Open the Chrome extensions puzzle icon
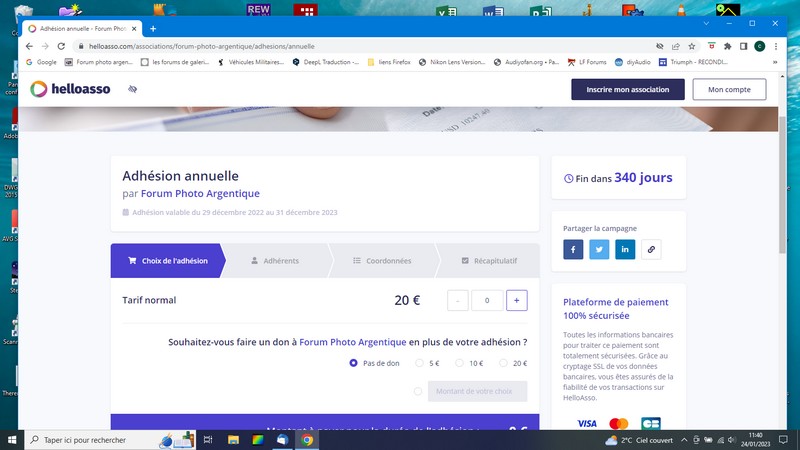The image size is (800, 450). 728,46
